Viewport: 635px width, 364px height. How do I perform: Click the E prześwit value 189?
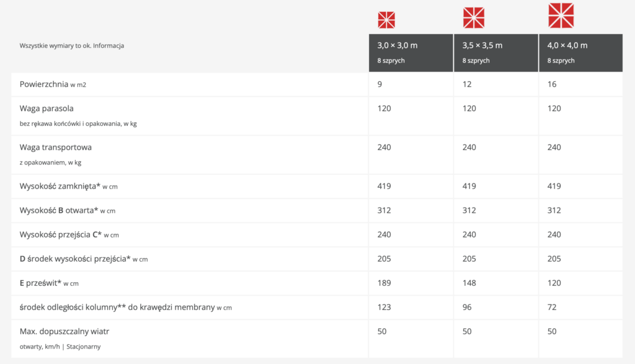coord(384,283)
